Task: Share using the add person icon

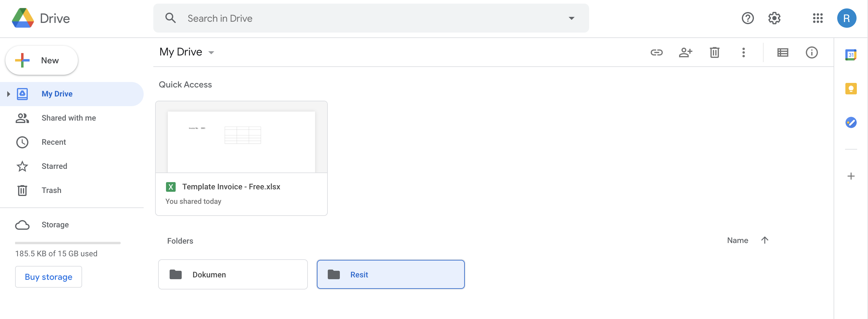Action: coord(685,52)
